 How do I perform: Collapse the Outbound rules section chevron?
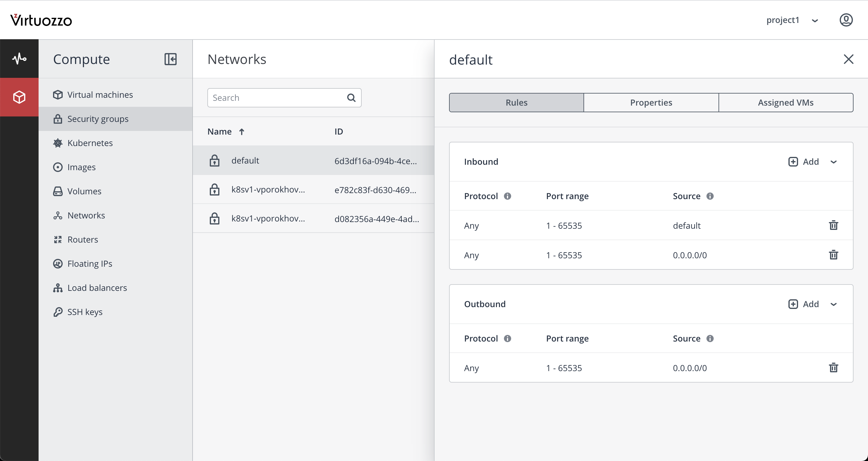click(x=834, y=304)
